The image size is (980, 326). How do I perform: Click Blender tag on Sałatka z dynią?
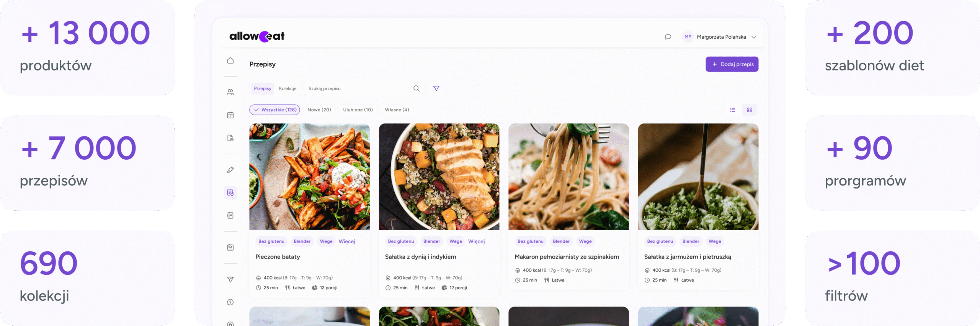coord(432,241)
